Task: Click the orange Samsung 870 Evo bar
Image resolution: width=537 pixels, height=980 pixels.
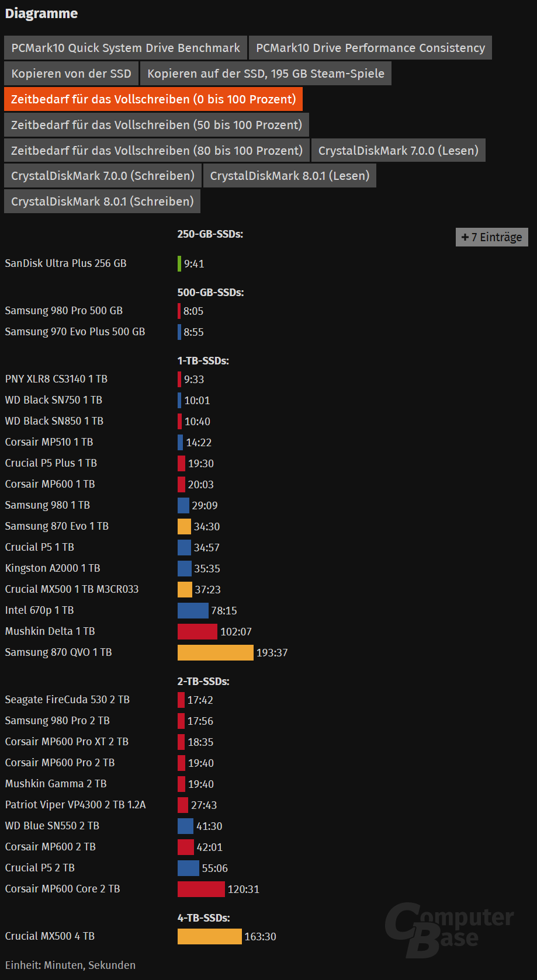Action: click(184, 526)
